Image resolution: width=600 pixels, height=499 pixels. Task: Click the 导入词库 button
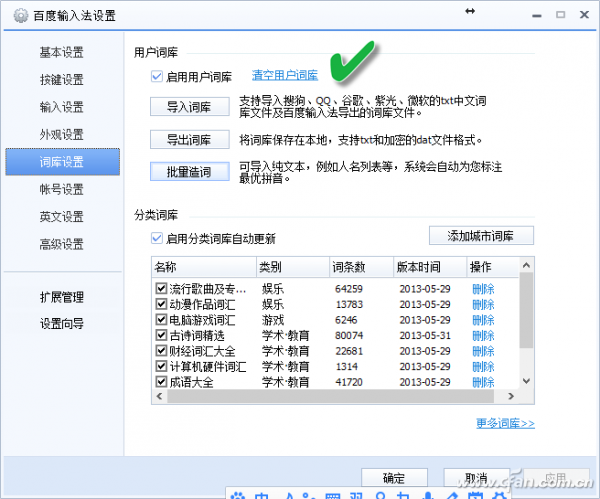click(x=189, y=107)
